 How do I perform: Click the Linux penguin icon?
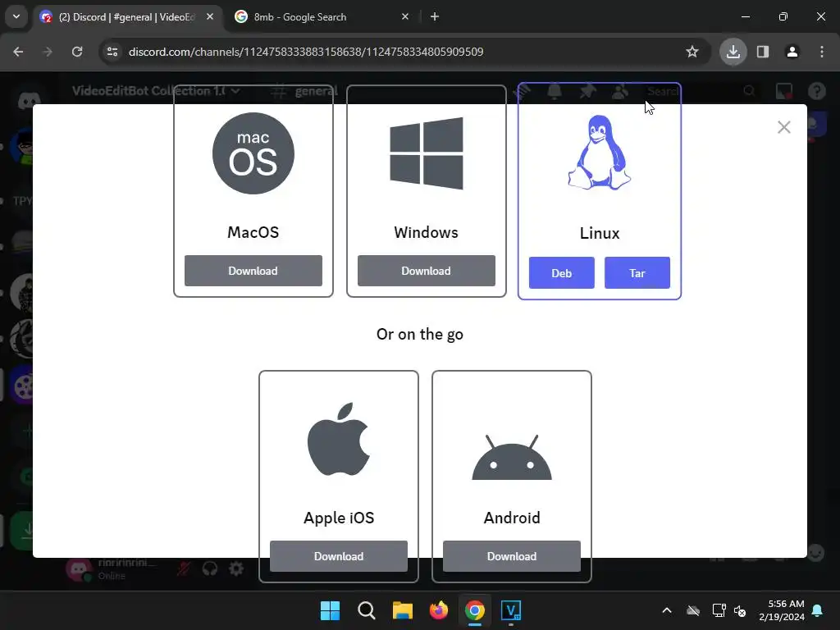[x=599, y=153]
